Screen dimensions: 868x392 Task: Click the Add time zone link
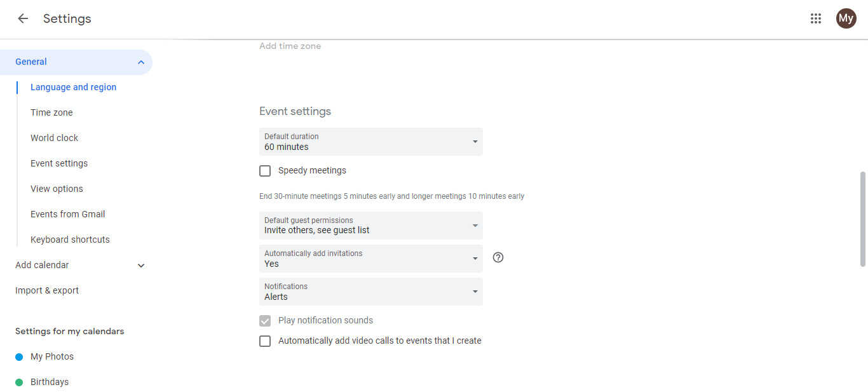(290, 46)
